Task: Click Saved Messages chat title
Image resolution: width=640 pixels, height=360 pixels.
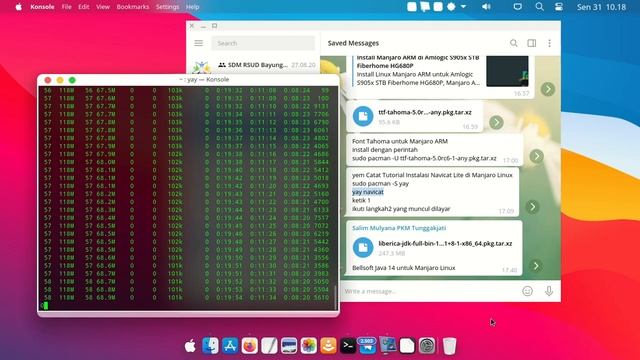Action: 353,43
